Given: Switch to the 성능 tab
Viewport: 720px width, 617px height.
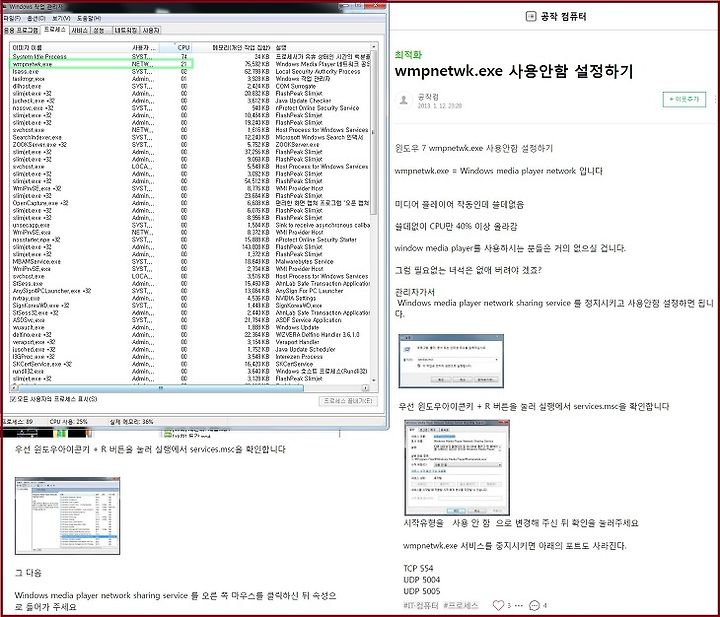Looking at the screenshot, I should pyautogui.click(x=101, y=30).
